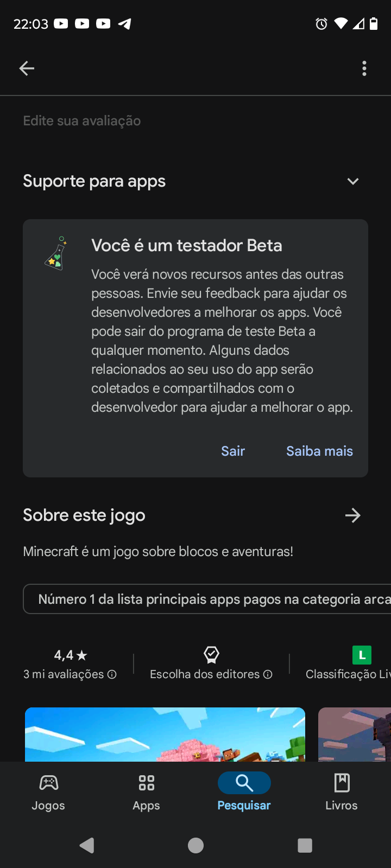Tap the recent apps square button

tap(305, 845)
